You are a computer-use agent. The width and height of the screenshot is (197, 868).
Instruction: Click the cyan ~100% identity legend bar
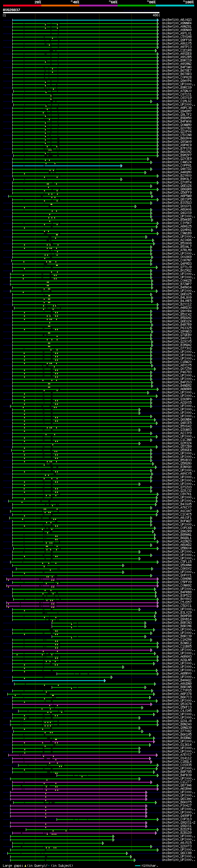point(175,6)
